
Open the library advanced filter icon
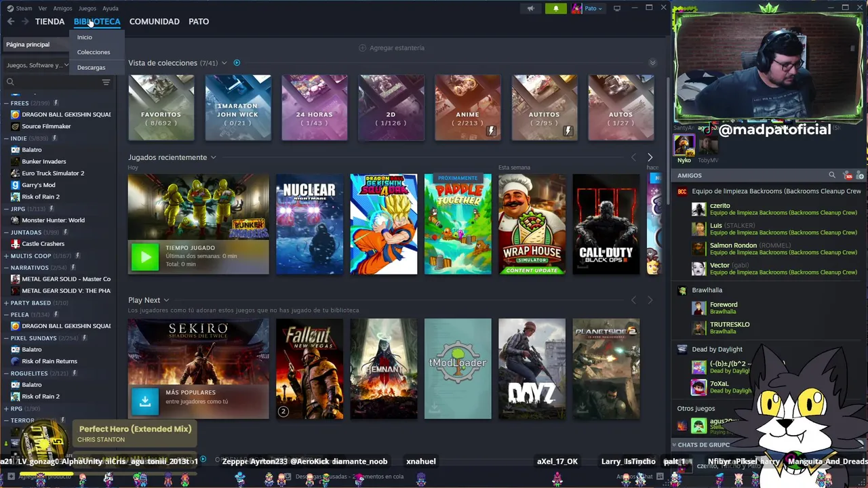tap(106, 82)
